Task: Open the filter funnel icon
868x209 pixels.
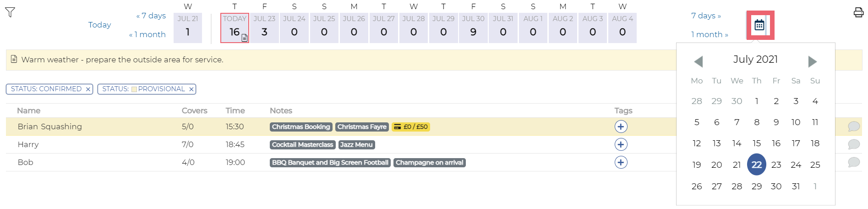Action: tap(10, 12)
